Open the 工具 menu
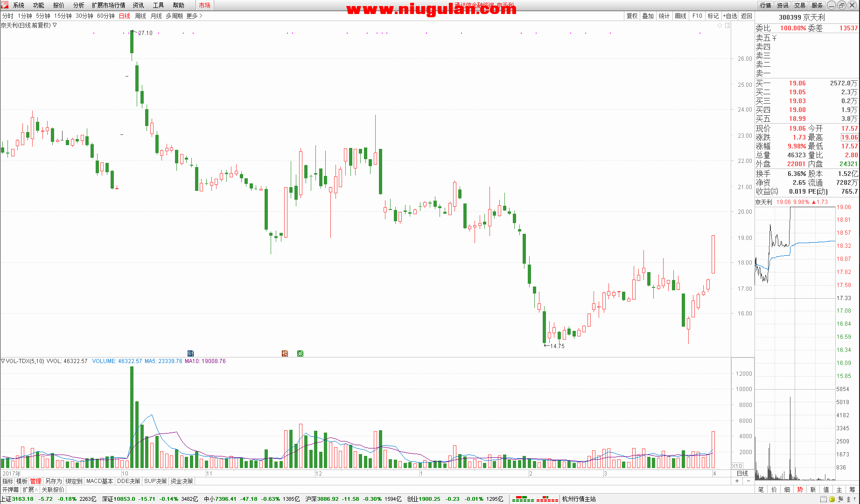 159,5
